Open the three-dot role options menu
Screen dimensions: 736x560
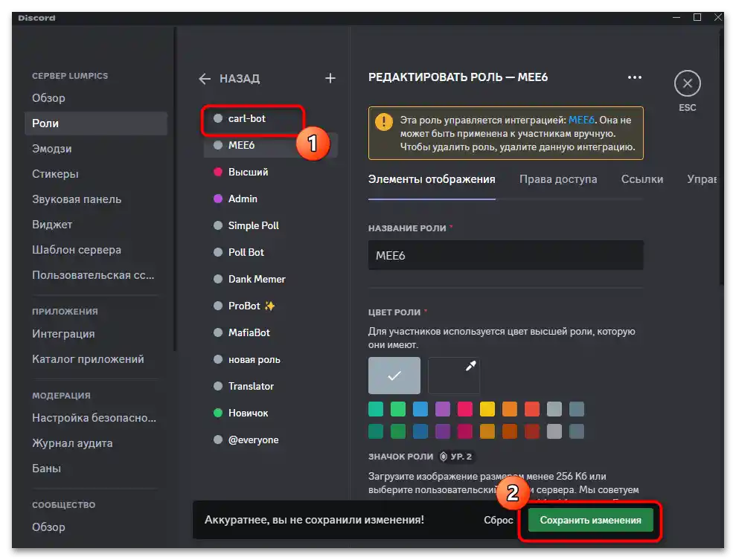[x=634, y=77]
